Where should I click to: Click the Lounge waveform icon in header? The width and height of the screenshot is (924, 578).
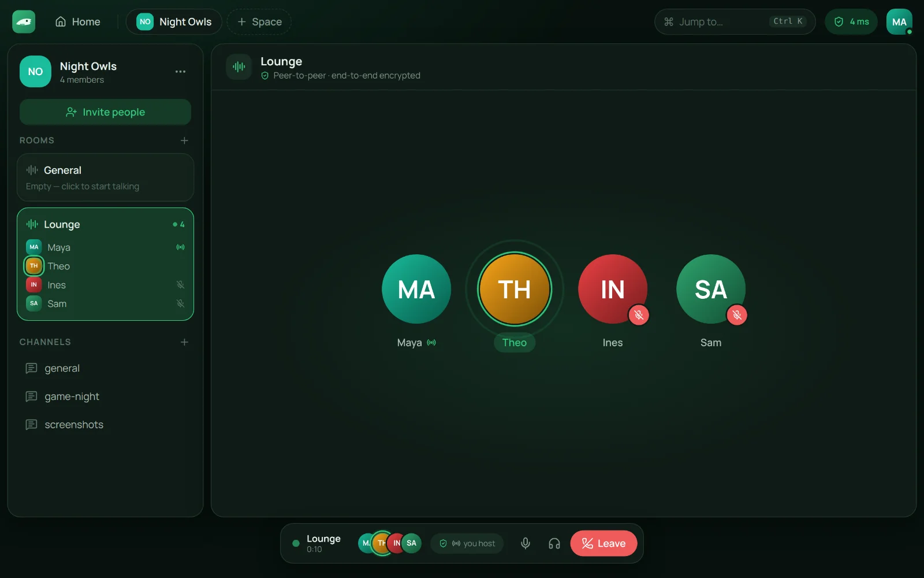click(x=239, y=67)
